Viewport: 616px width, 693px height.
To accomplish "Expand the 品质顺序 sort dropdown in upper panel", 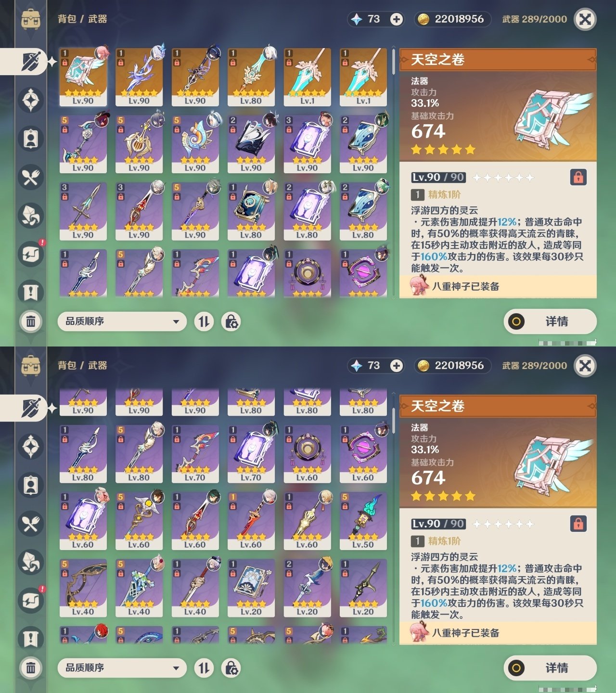I will (x=122, y=321).
